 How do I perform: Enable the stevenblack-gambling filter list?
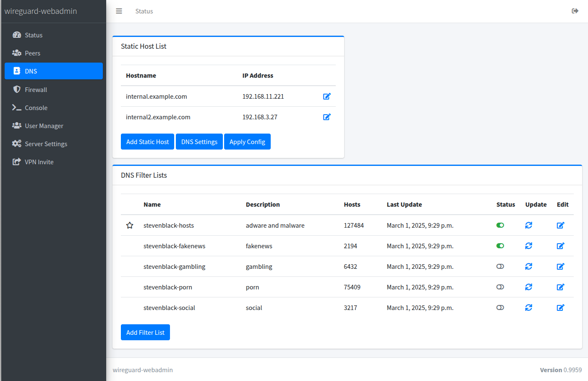[x=500, y=266]
